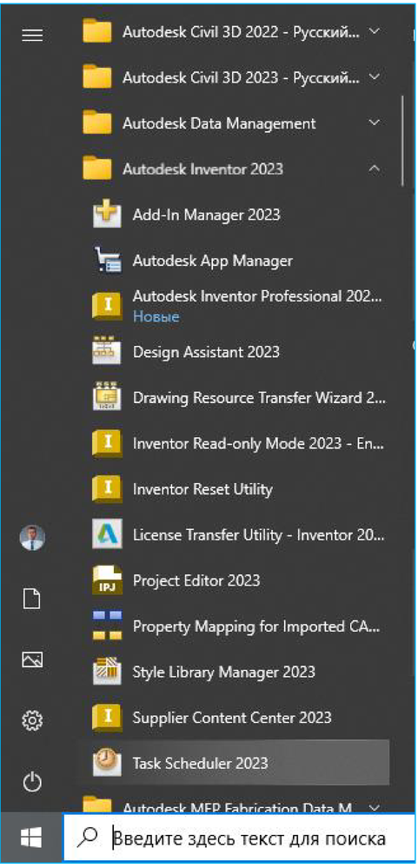The height and width of the screenshot is (868, 418).
Task: Open Add-In Manager 2023 icon
Action: point(107,215)
